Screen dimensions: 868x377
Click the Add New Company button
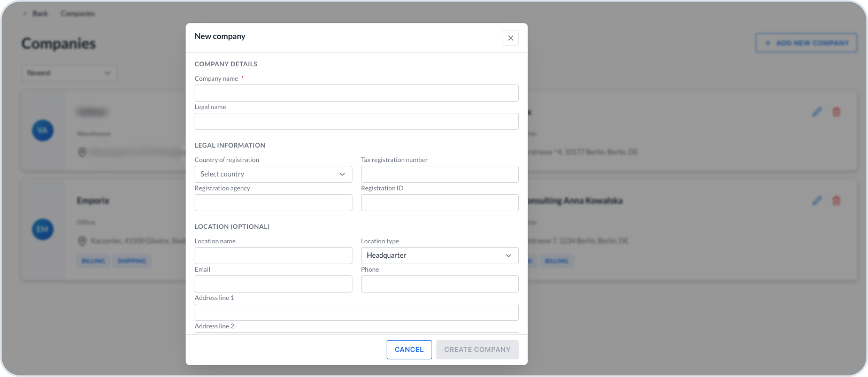click(806, 43)
